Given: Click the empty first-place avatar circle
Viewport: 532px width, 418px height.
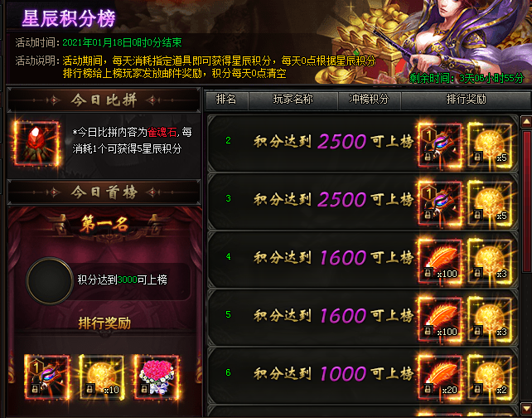Looking at the screenshot, I should [x=50, y=280].
